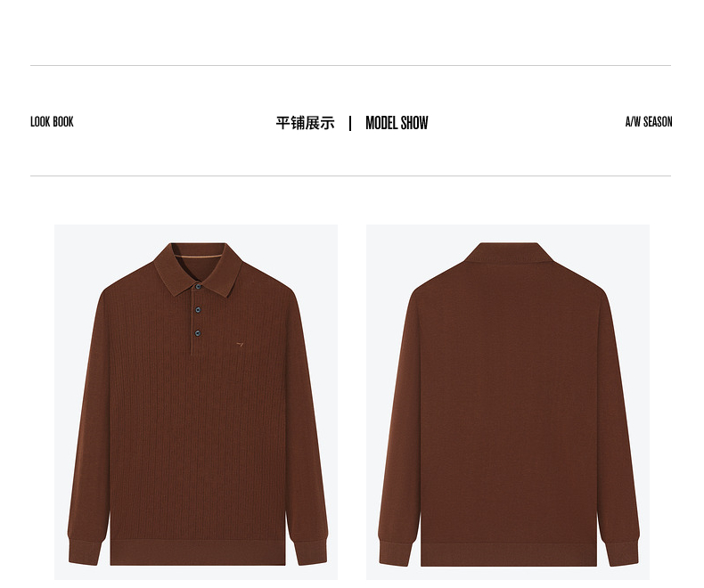Screen dimensions: 704x588
Task: Click the ribbed hem of the front sweater
Action: point(198,552)
